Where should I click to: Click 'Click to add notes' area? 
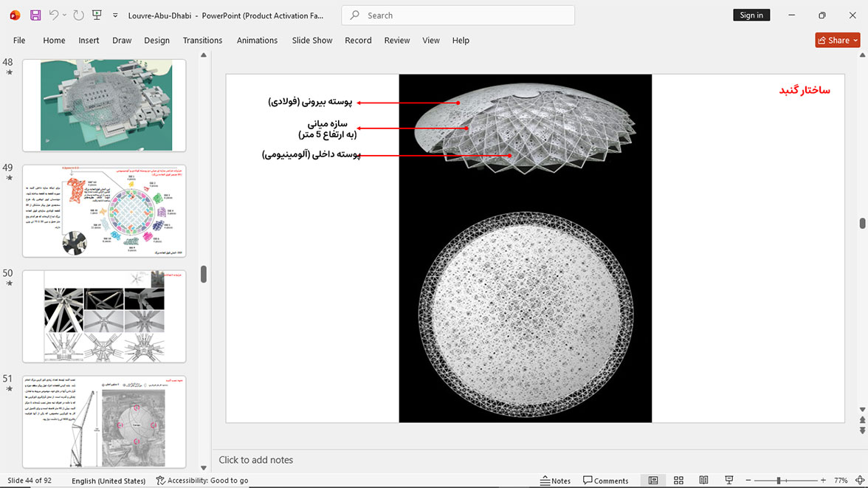pos(255,460)
